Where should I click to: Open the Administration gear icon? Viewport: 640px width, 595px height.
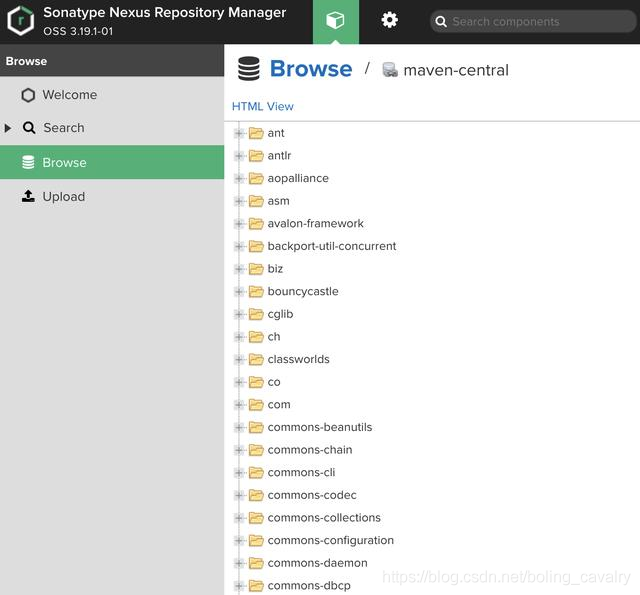click(390, 21)
